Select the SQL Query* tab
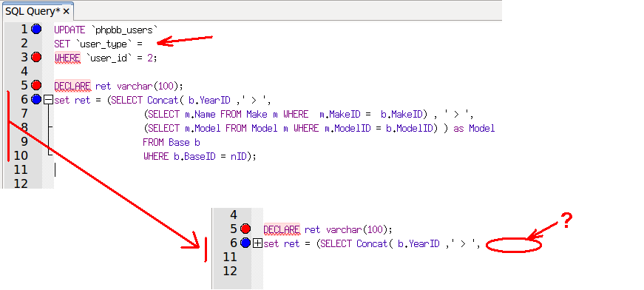The height and width of the screenshot is (290, 644). (33, 11)
